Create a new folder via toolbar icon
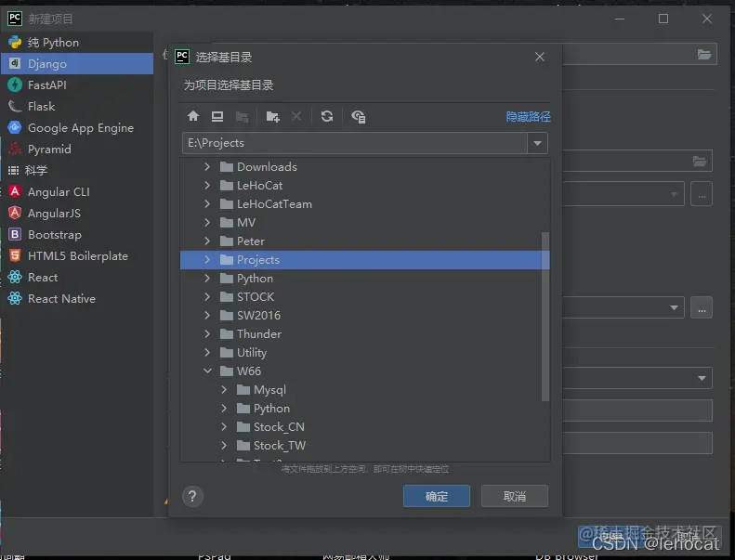This screenshot has height=560, width=735. tap(273, 116)
